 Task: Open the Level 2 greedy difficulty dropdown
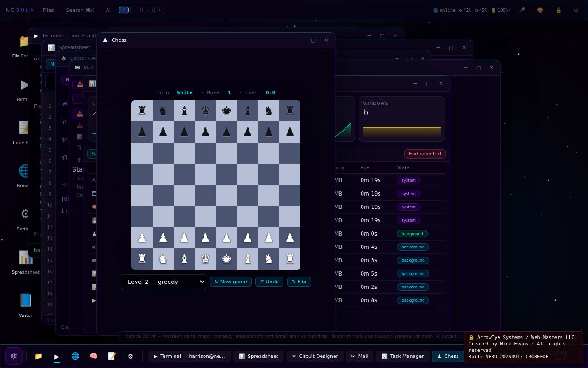pyautogui.click(x=164, y=282)
